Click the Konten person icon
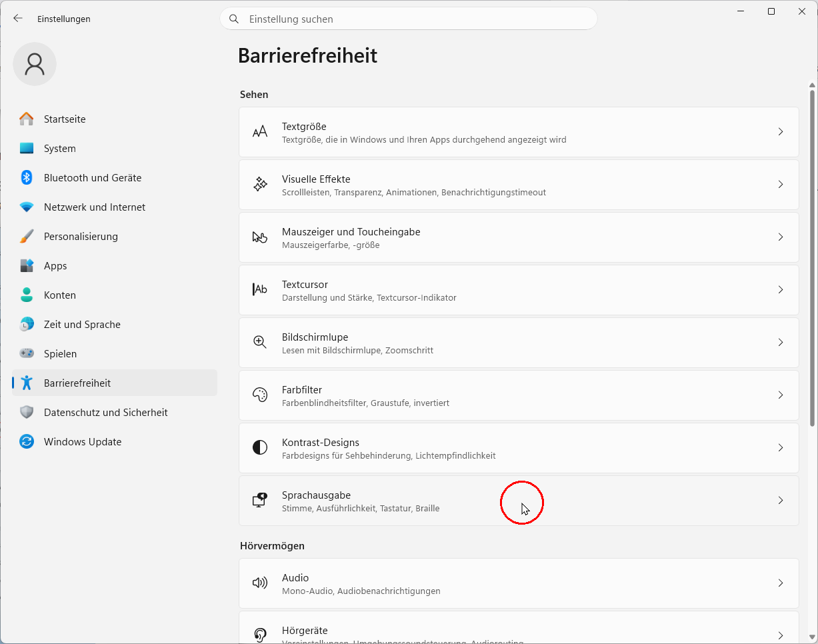The height and width of the screenshot is (644, 818). (x=27, y=295)
